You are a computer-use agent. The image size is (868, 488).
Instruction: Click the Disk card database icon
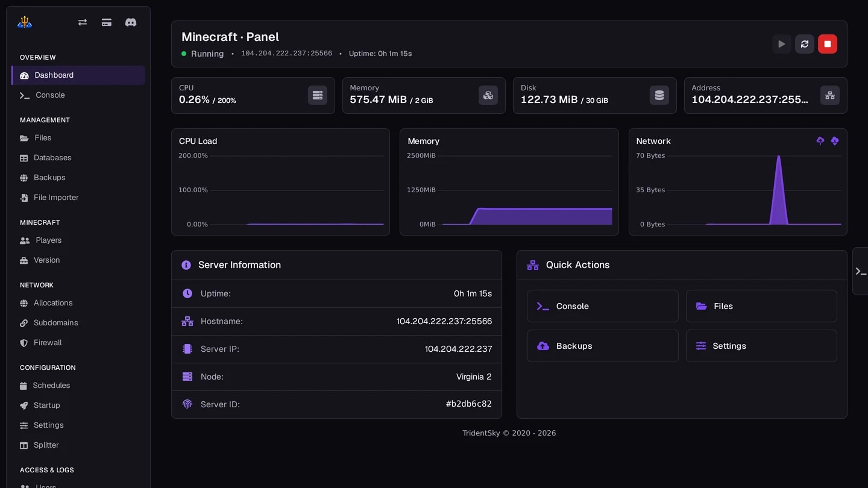coord(659,95)
